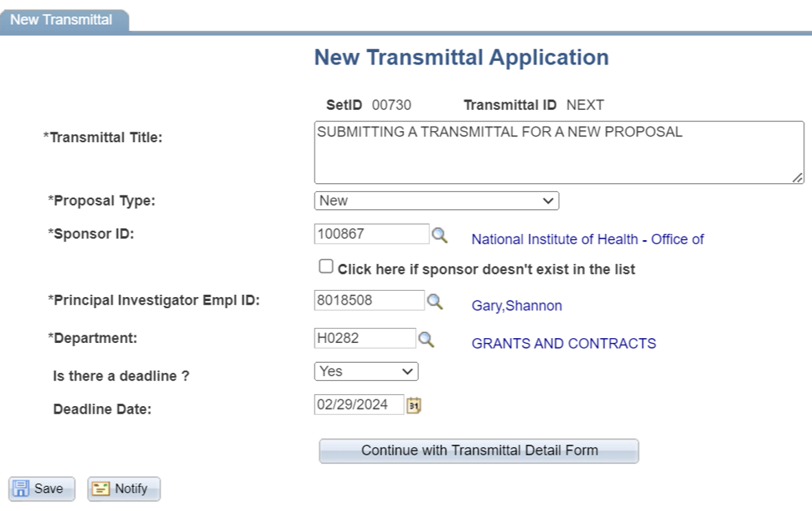Open the Proposal Type dropdown
Viewport: 812px width, 511px height.
click(x=436, y=201)
